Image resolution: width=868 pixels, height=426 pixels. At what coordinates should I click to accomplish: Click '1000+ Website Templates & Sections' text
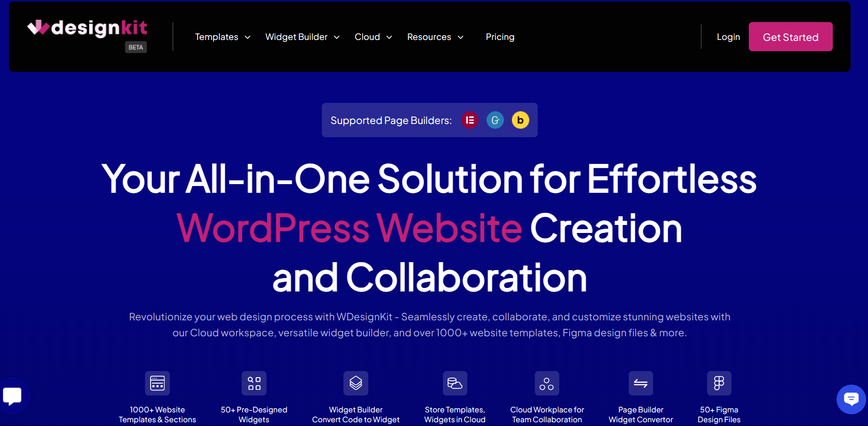[x=157, y=415]
